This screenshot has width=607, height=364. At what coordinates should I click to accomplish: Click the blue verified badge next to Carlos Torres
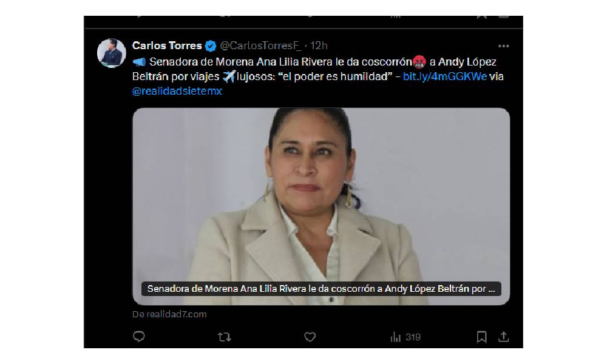click(211, 46)
